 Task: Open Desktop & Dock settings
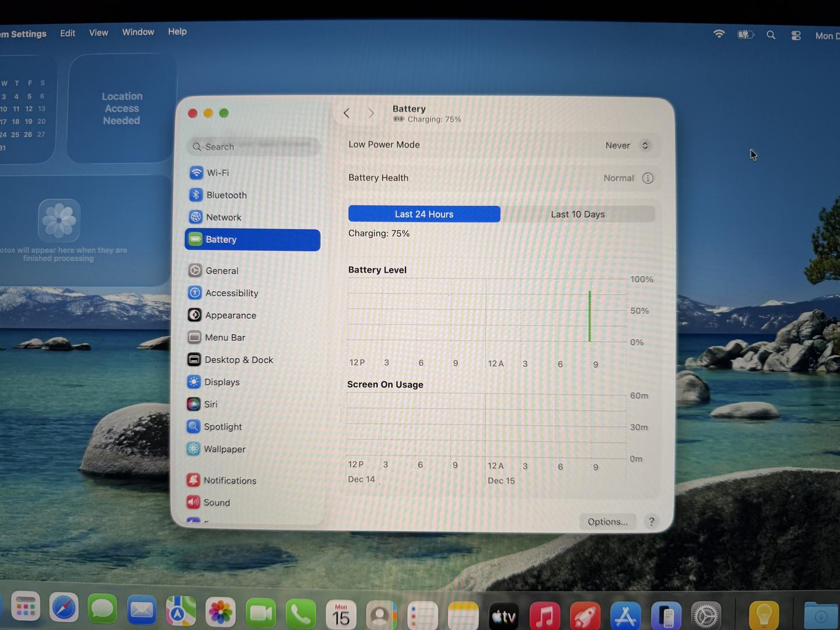(x=238, y=360)
